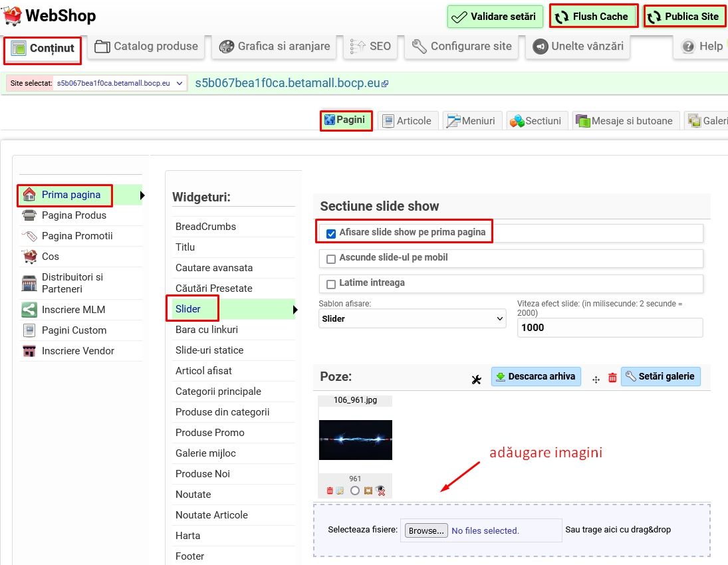728x565 pixels.
Task: Click the WebShop cart logo
Action: [x=12, y=15]
